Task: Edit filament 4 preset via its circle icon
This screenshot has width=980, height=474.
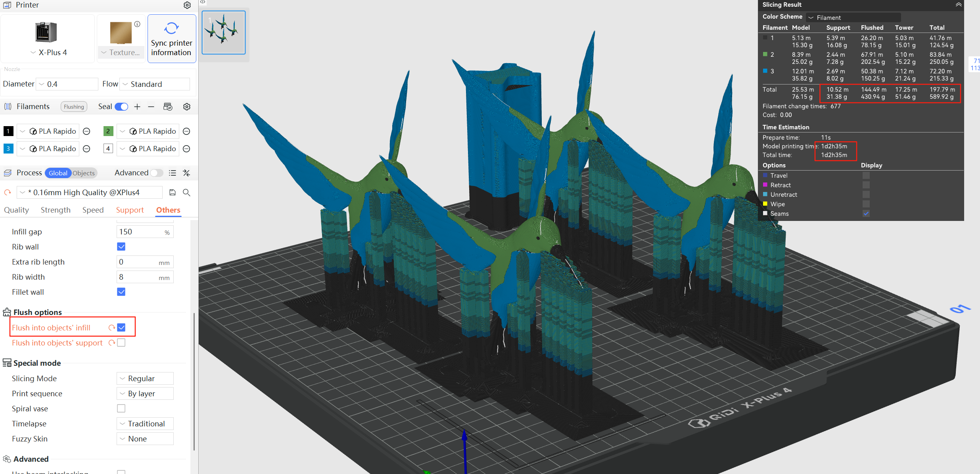Action: click(x=186, y=149)
